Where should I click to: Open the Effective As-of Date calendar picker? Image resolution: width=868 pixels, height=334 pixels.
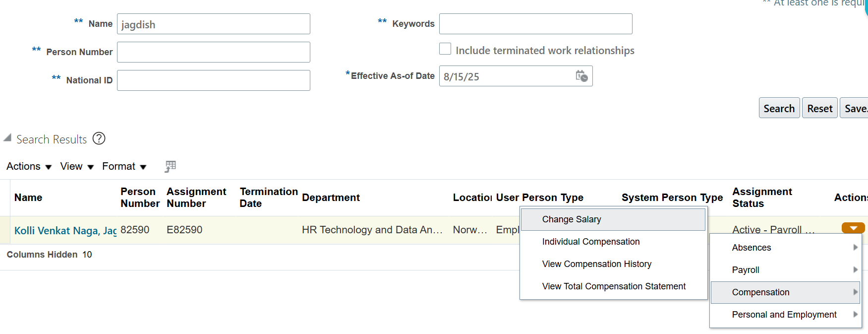[581, 76]
